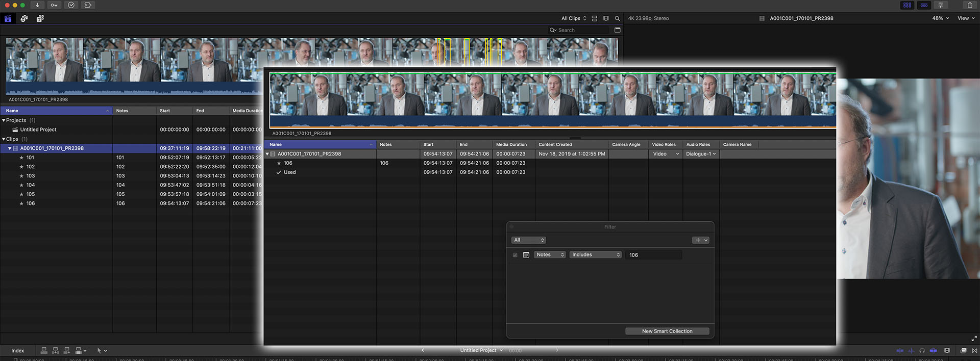Click New Smart Collection button
The image size is (980, 361).
(x=667, y=331)
